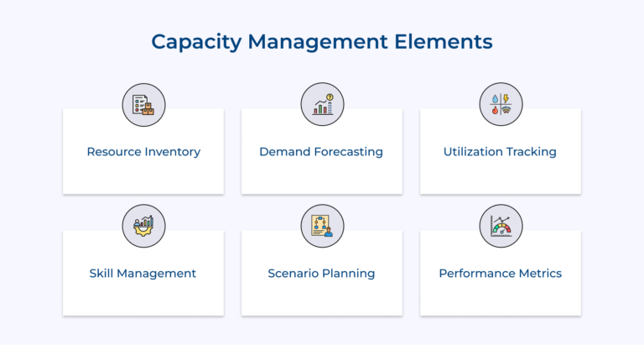
Task: Select the Demand Forecasting label text
Action: (x=321, y=152)
